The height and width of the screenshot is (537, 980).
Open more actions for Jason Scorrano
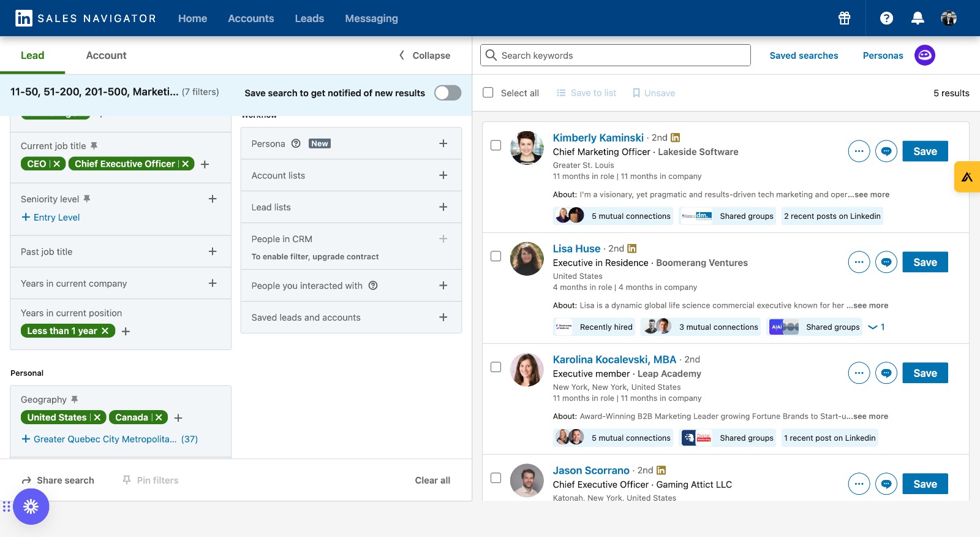coord(859,484)
